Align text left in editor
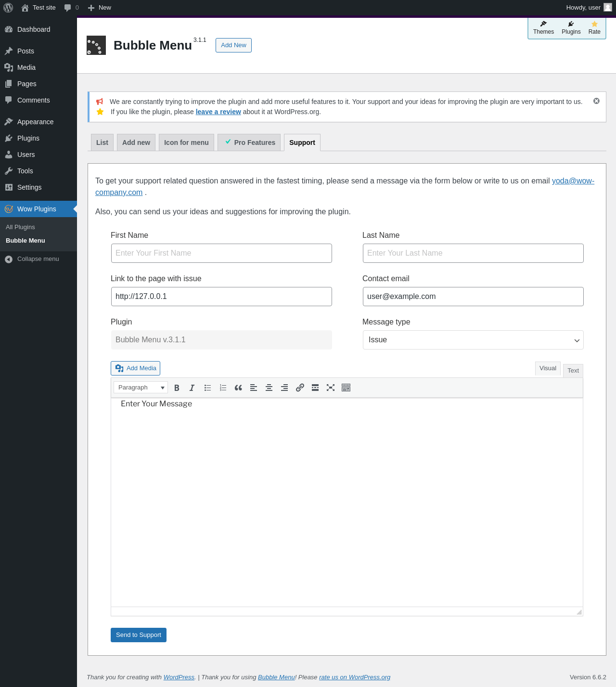616x687 pixels. click(x=254, y=388)
